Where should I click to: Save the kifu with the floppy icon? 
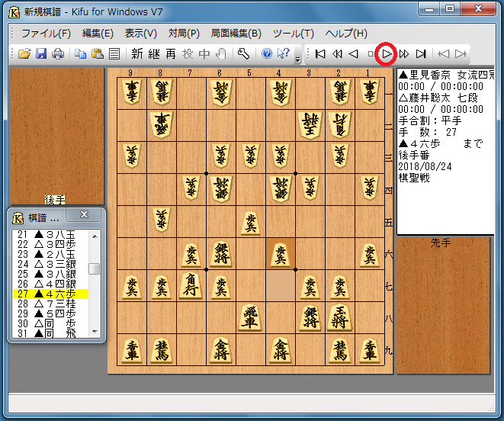(x=41, y=54)
